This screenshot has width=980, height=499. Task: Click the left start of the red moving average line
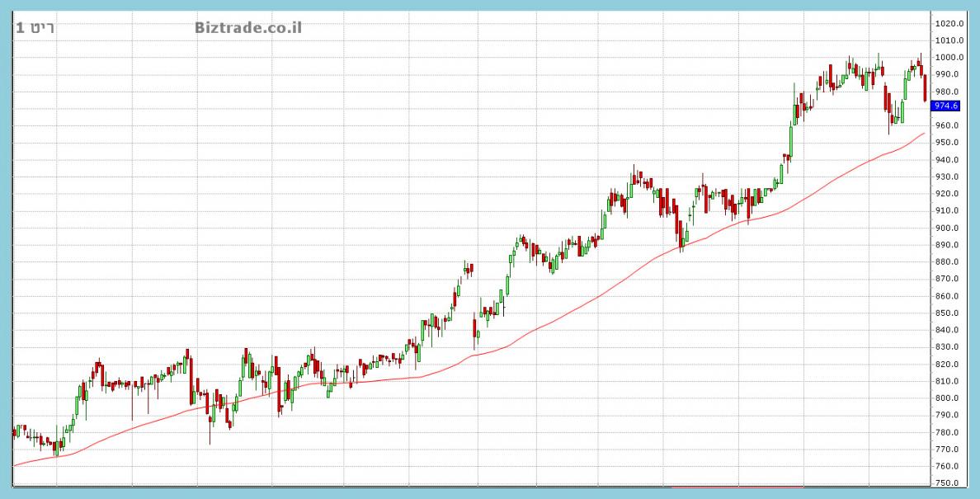[x=15, y=465]
